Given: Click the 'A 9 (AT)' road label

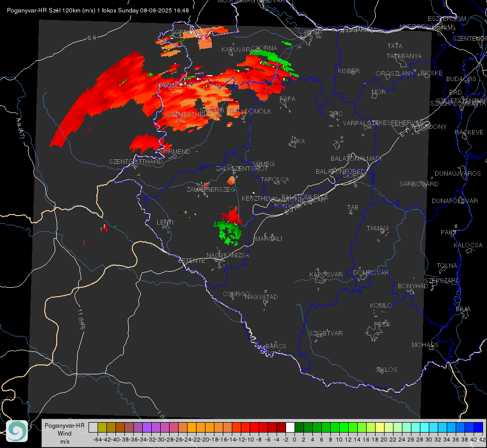Looking at the screenshot, I should click(x=20, y=128).
